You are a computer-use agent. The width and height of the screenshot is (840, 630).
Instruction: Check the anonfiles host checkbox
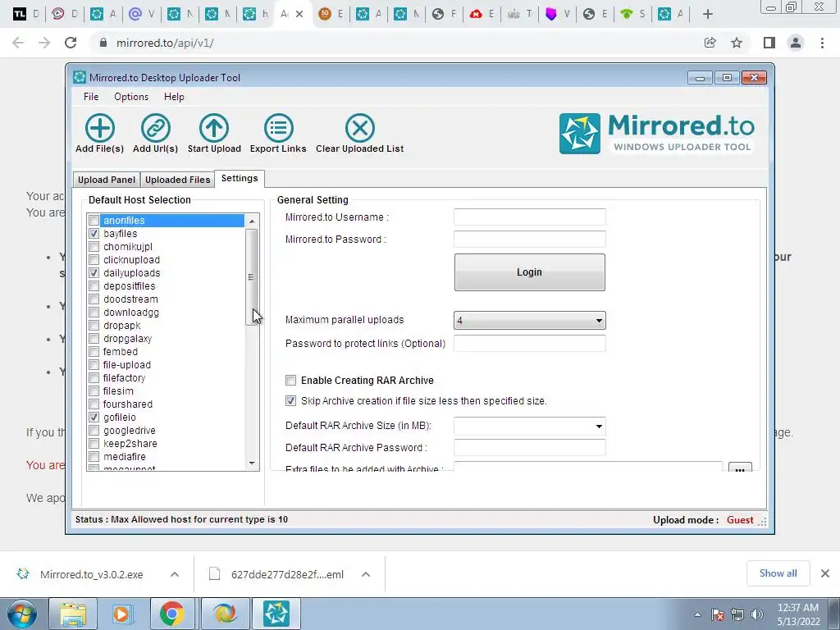tap(94, 221)
